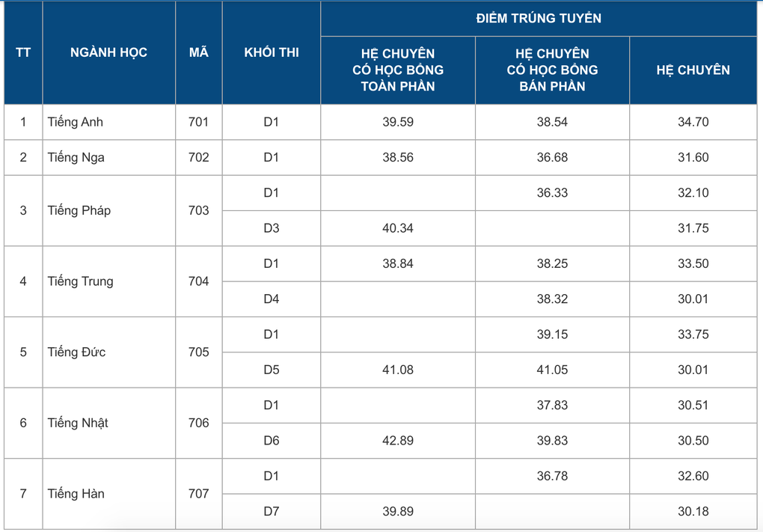The height and width of the screenshot is (532, 763).
Task: Click the ĐIỂM TRÚNG TUYỂN header
Action: 539,19
